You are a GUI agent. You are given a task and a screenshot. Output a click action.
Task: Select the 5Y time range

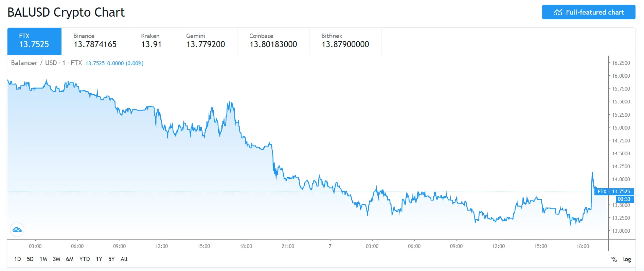111,259
